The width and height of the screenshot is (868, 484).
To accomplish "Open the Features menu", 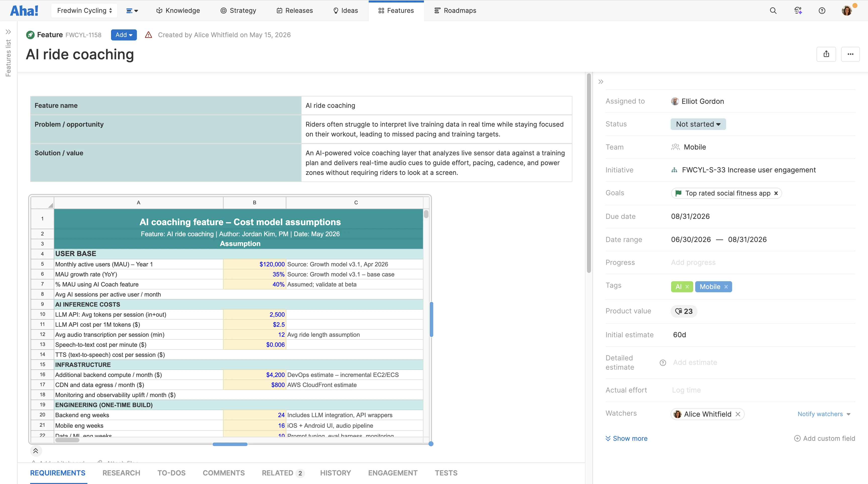I will [396, 11].
